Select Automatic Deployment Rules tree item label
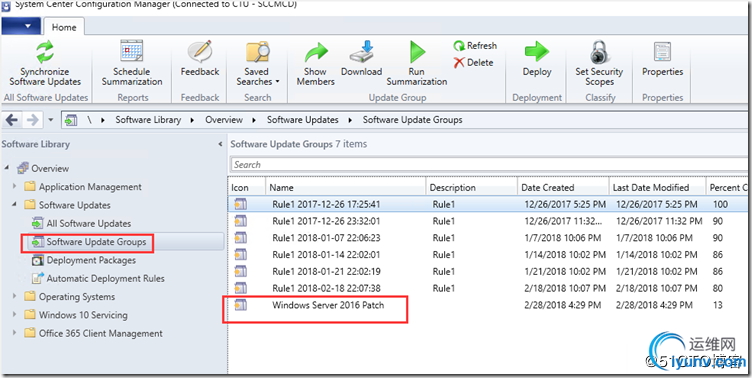This screenshot has height=378, width=752. tap(105, 278)
